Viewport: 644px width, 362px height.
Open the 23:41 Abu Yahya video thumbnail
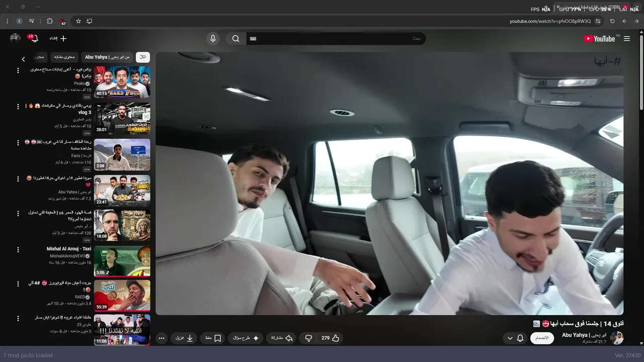tap(122, 191)
